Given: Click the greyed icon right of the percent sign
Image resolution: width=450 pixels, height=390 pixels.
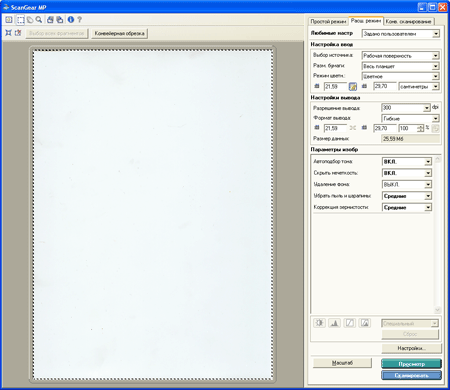Looking at the screenshot, I should (x=435, y=129).
